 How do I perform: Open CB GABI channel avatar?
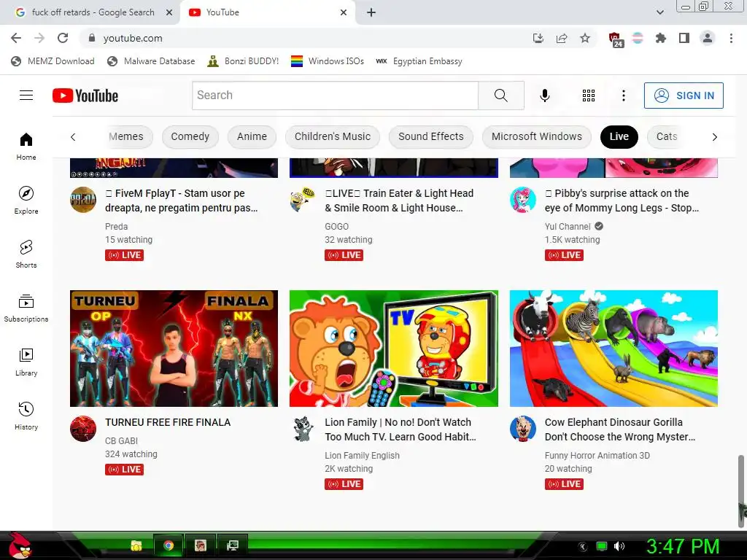tap(83, 429)
